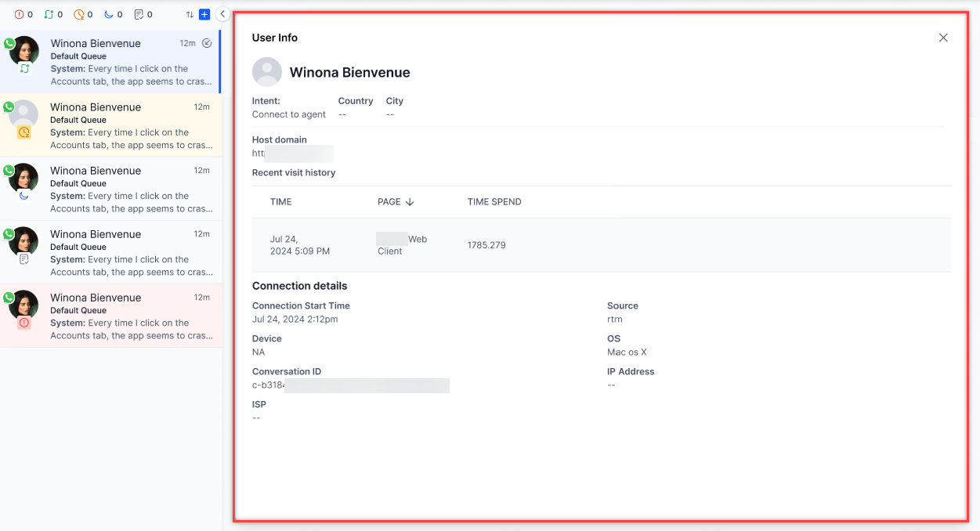The image size is (980, 531).
Task: Click the Jul 24 visit history row
Action: tap(601, 245)
